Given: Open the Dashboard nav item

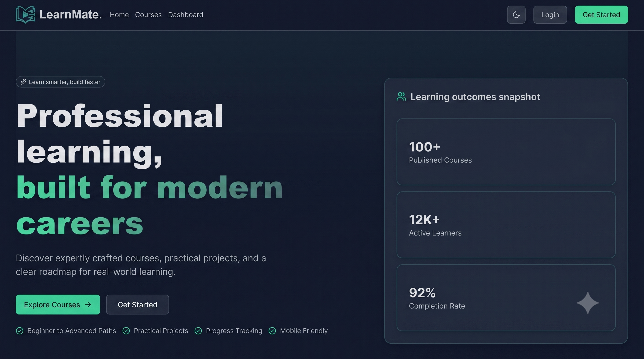Looking at the screenshot, I should pos(186,15).
